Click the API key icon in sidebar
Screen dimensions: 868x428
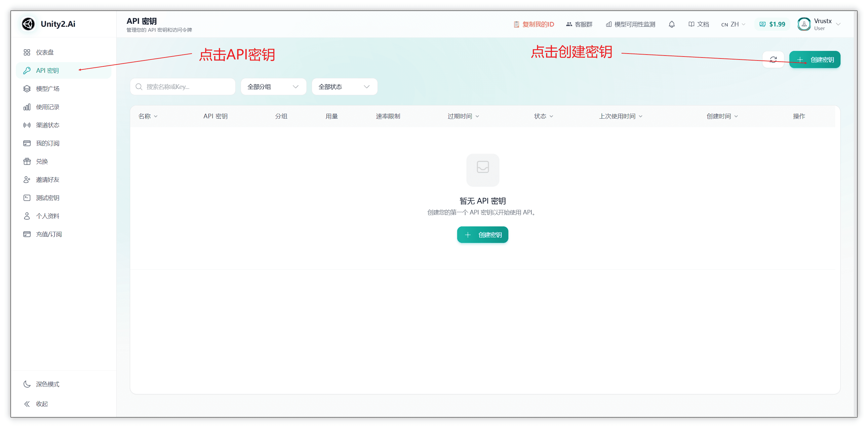[27, 70]
